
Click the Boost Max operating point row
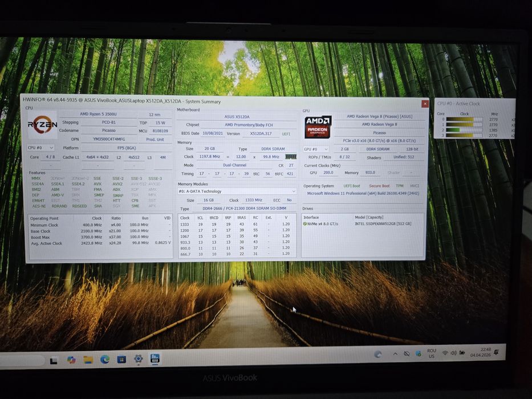[100, 237]
